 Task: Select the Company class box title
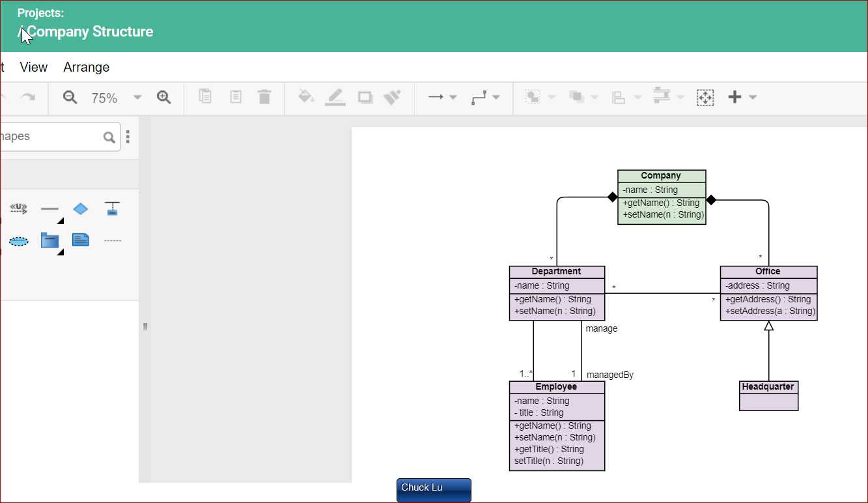point(661,176)
